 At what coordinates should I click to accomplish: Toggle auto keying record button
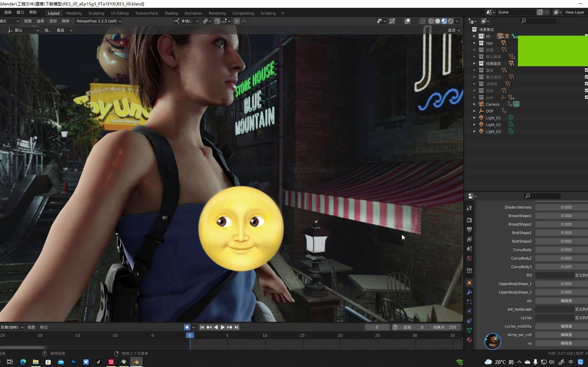pyautogui.click(x=187, y=327)
